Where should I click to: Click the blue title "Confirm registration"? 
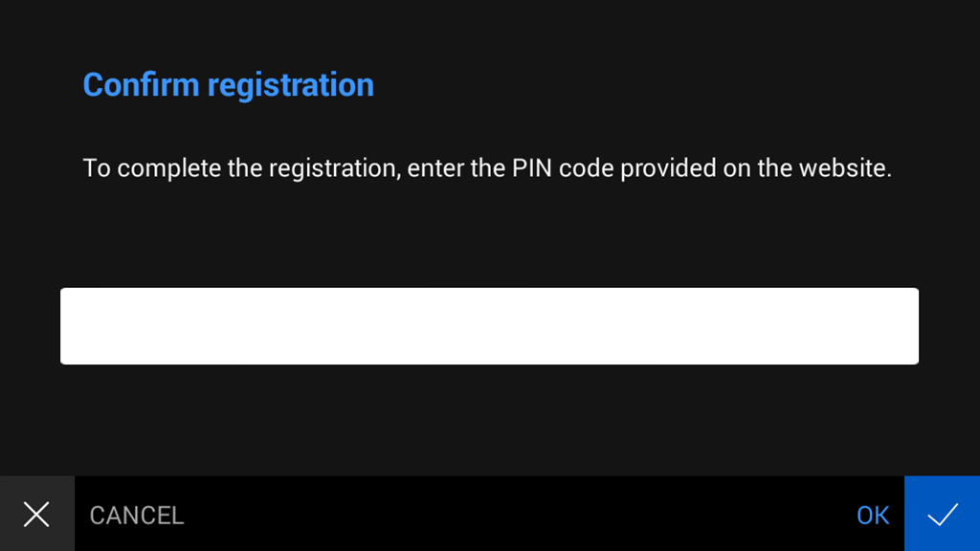[228, 85]
